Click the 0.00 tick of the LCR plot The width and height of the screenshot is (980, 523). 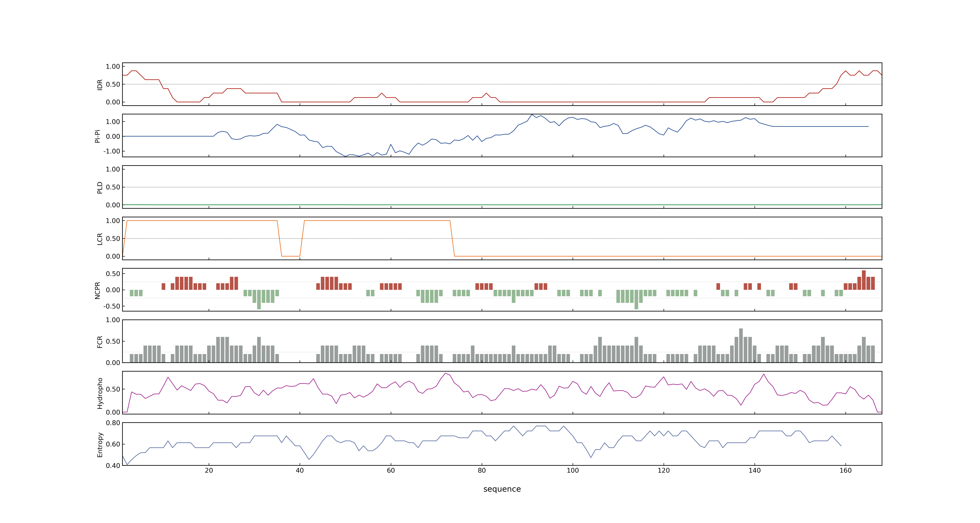pyautogui.click(x=113, y=256)
